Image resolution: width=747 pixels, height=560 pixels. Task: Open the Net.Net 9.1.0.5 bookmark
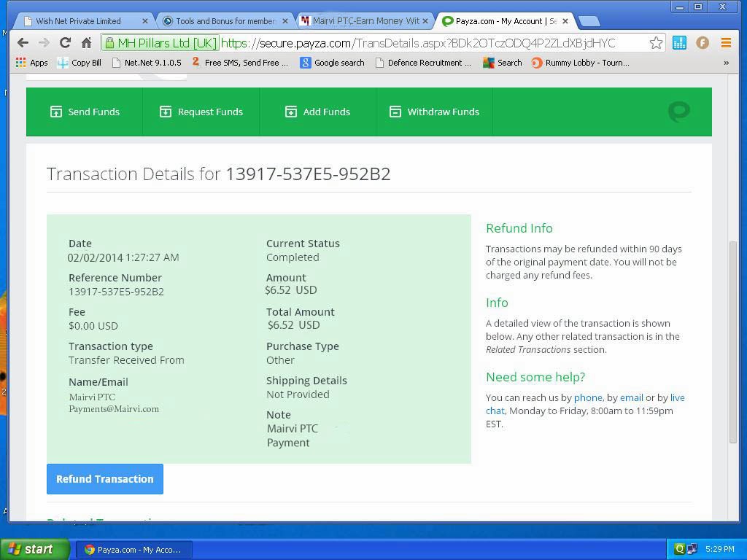pos(147,63)
